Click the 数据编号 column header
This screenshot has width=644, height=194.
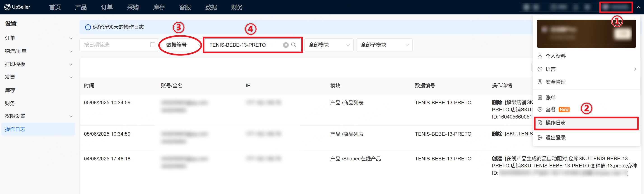pos(425,86)
